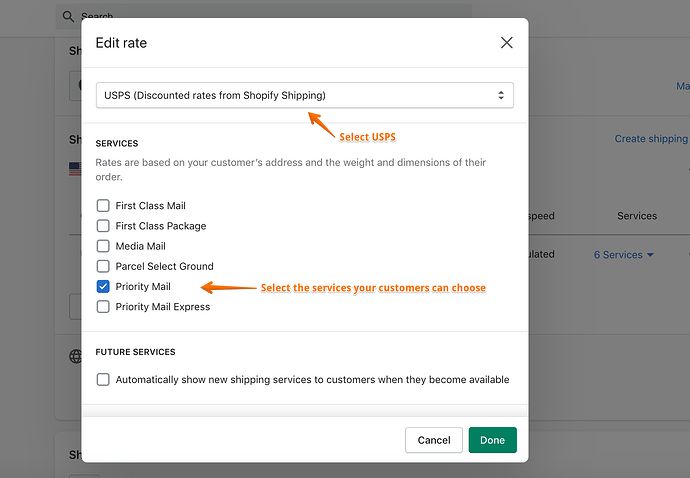This screenshot has height=478, width=690.
Task: Click the caret beside 6 Services
Action: tap(650, 255)
